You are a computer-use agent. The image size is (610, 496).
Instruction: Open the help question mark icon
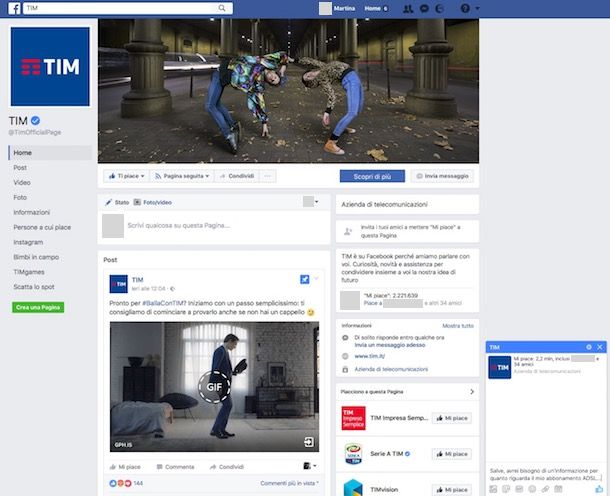click(465, 8)
